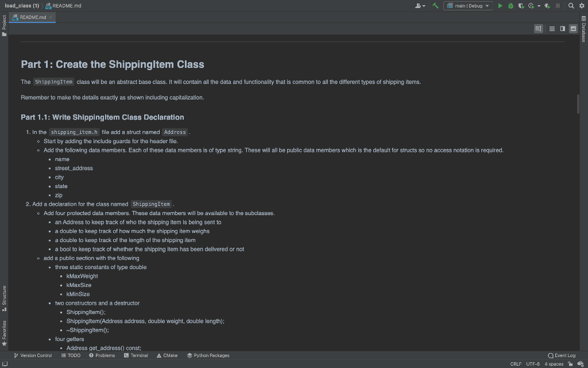This screenshot has height=368, width=588.
Task: Open the main | Debug configuration dropdown
Action: pyautogui.click(x=468, y=6)
